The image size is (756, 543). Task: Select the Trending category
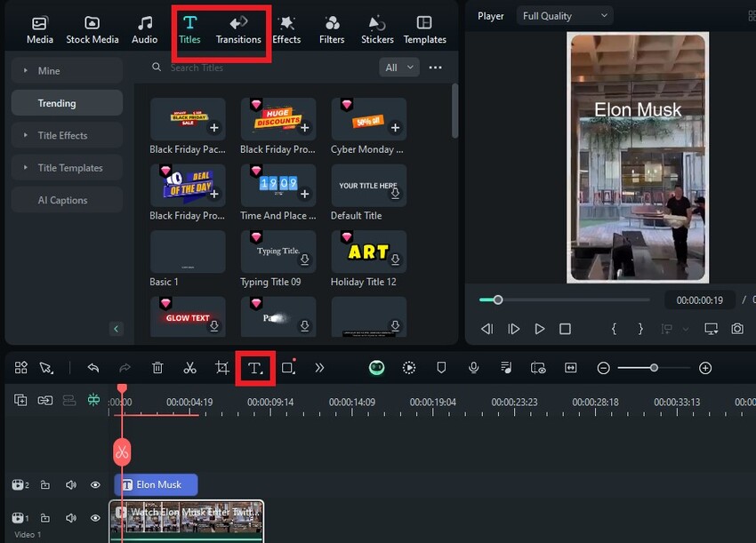click(x=67, y=103)
